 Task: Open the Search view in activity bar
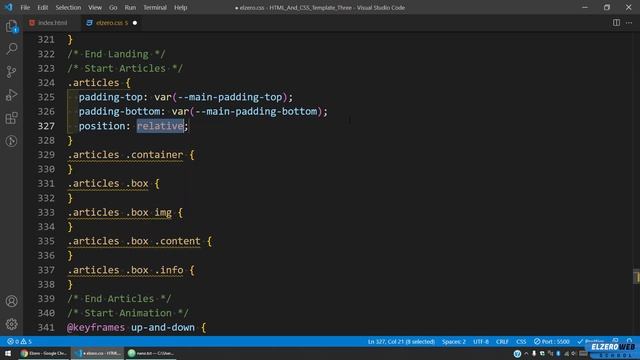[11, 49]
